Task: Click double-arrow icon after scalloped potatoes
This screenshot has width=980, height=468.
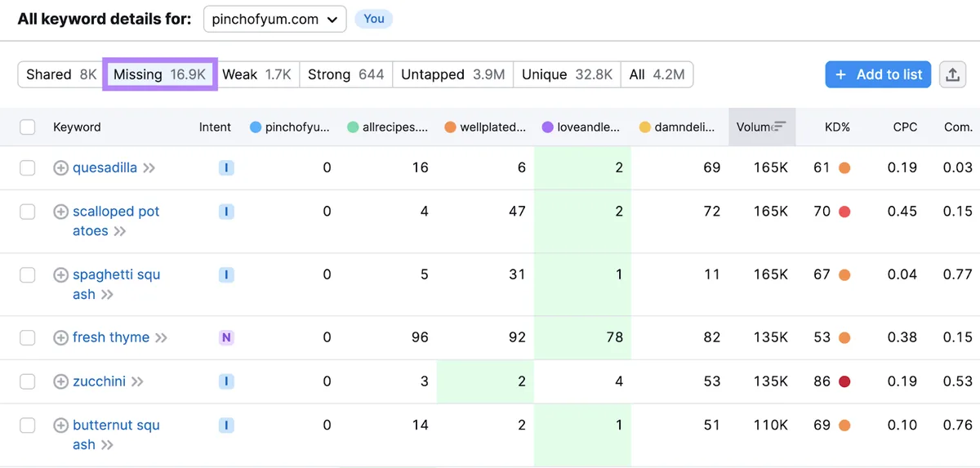Action: [120, 231]
